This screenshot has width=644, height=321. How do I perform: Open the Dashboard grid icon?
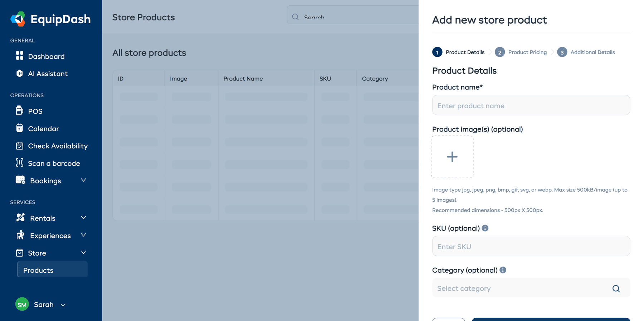[20, 56]
